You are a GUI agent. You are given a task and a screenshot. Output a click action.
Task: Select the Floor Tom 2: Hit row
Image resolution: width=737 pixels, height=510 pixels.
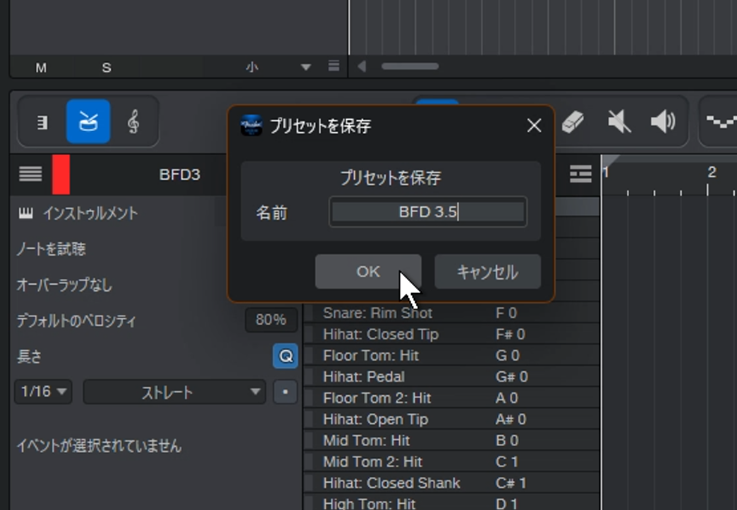451,398
